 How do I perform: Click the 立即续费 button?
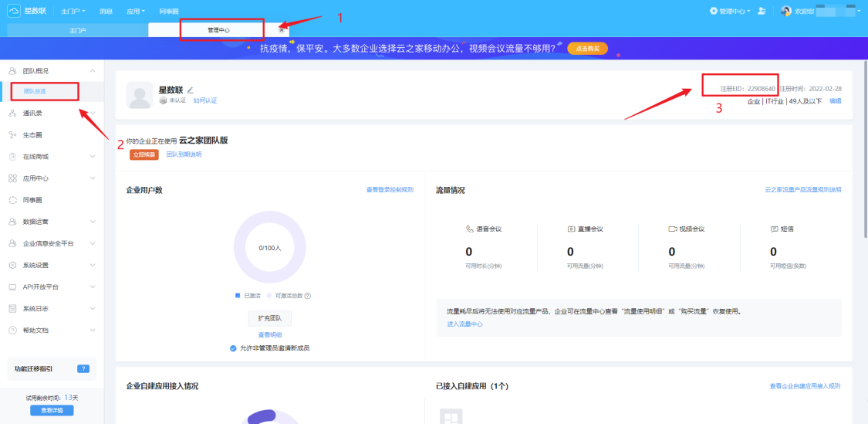(x=144, y=154)
